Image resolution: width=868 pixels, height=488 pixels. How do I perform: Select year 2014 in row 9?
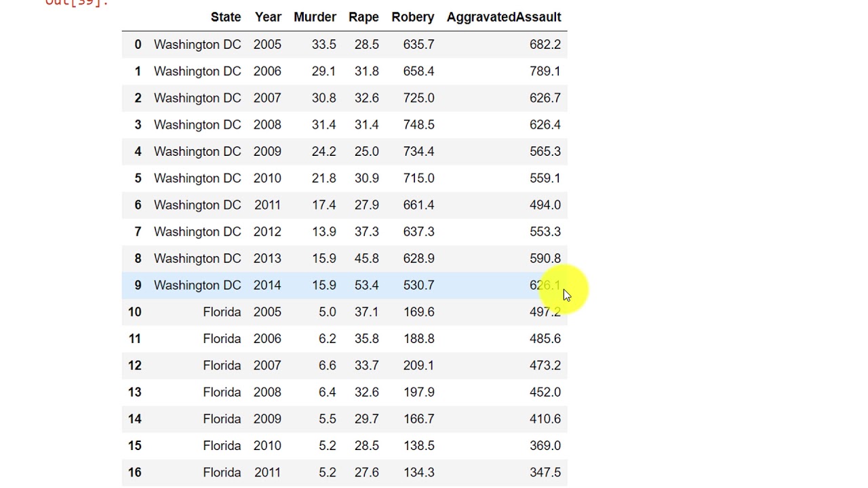(267, 285)
